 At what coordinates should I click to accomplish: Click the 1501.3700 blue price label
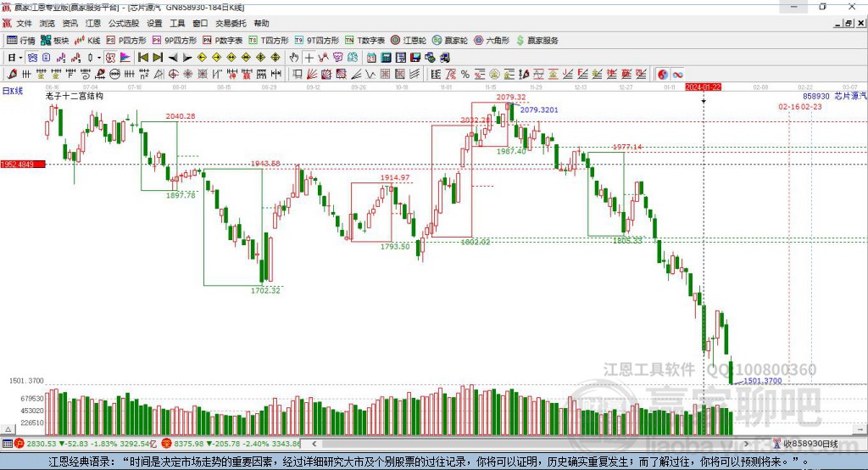[x=763, y=381]
